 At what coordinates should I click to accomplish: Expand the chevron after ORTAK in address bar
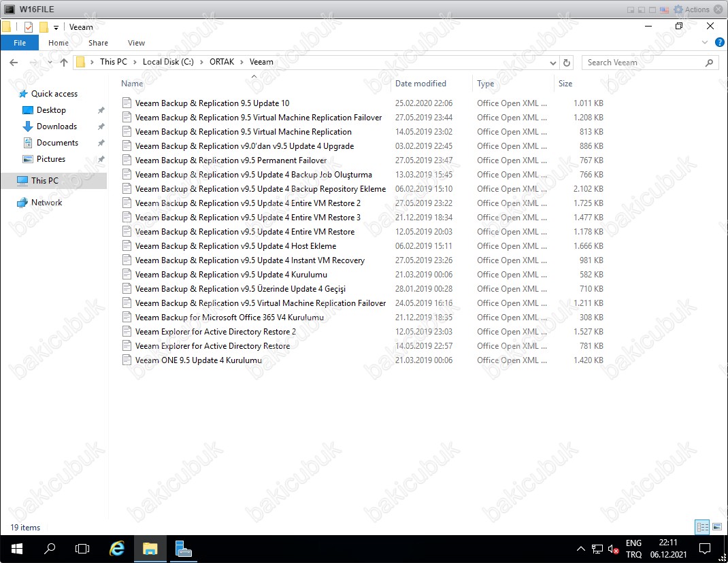242,62
